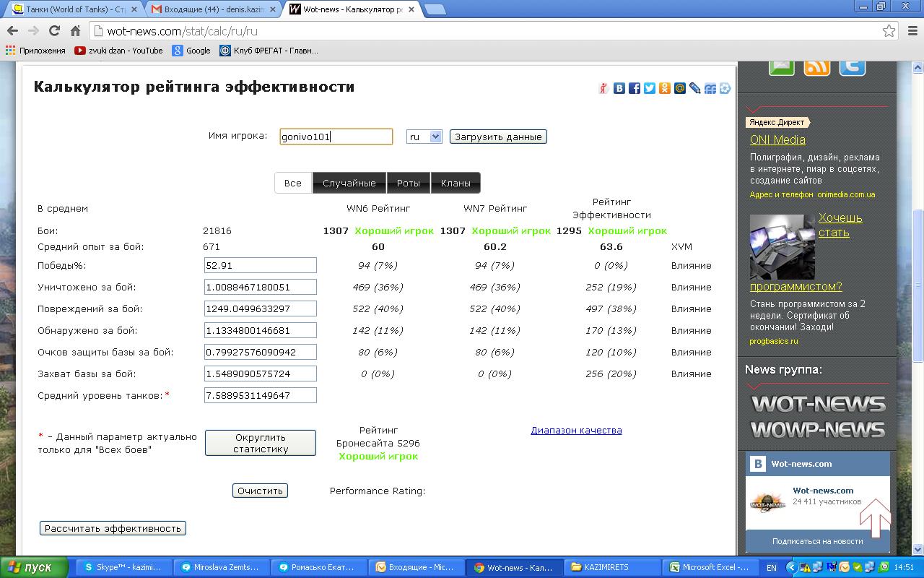Open the server region dropdown 'ru'
This screenshot has height=578, width=924.
tap(424, 137)
